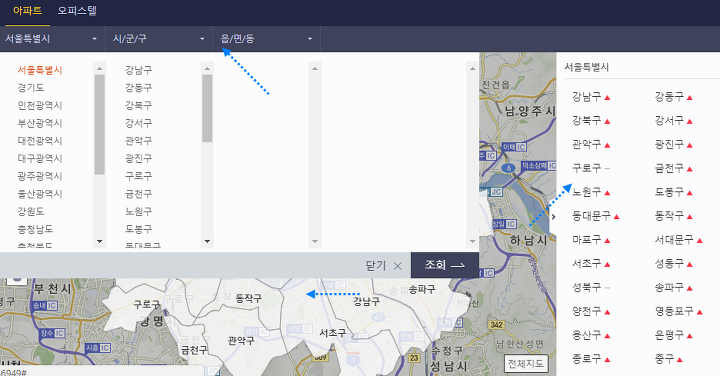720x376 pixels.
Task: Open the 서울특별시 province dropdown
Action: coord(51,39)
